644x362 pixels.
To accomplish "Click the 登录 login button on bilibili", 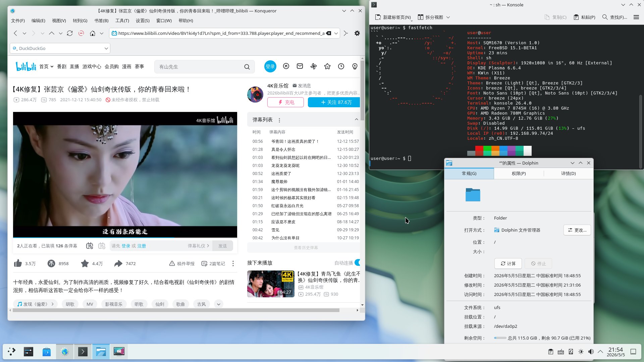I will coord(270,66).
